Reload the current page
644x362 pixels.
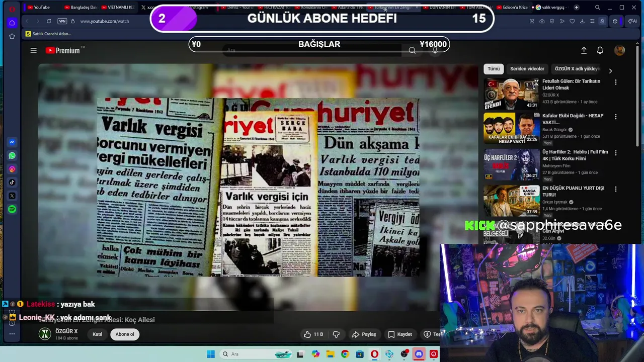click(x=49, y=21)
